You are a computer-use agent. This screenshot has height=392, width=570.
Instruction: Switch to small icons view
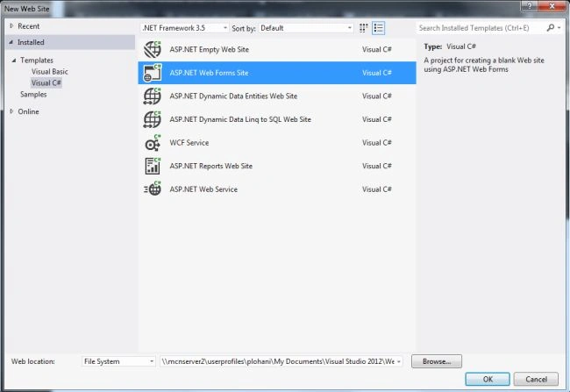(363, 28)
